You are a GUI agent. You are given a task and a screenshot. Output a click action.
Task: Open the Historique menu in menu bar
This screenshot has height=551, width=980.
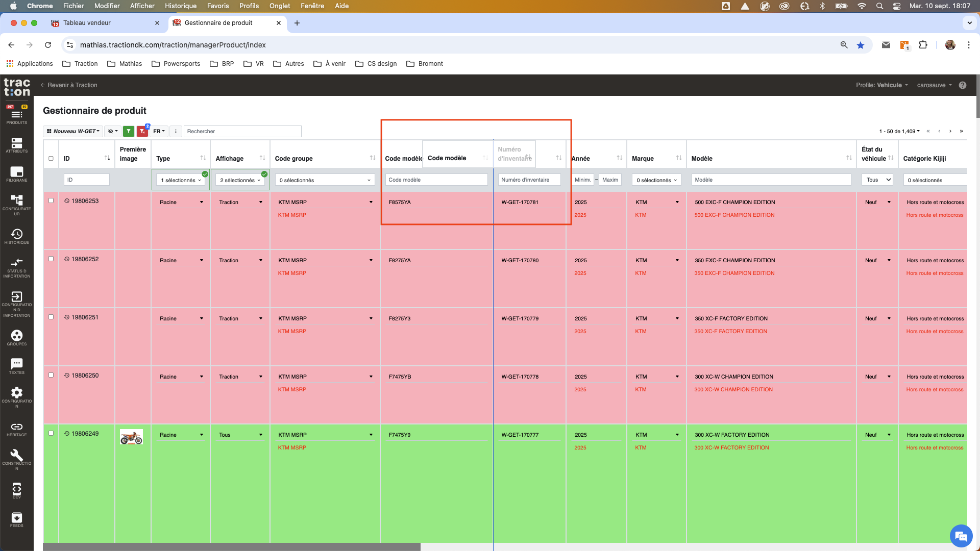tap(180, 6)
